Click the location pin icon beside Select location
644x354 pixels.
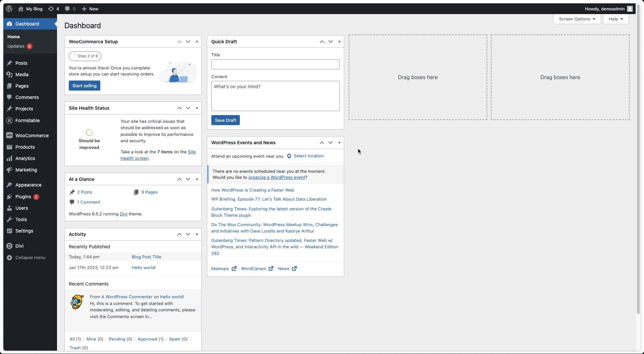coord(289,156)
